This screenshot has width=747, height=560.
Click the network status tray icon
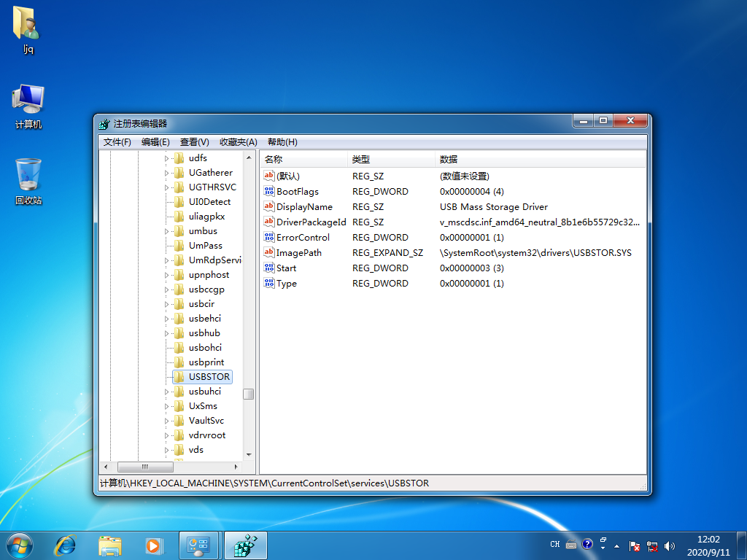pyautogui.click(x=651, y=545)
